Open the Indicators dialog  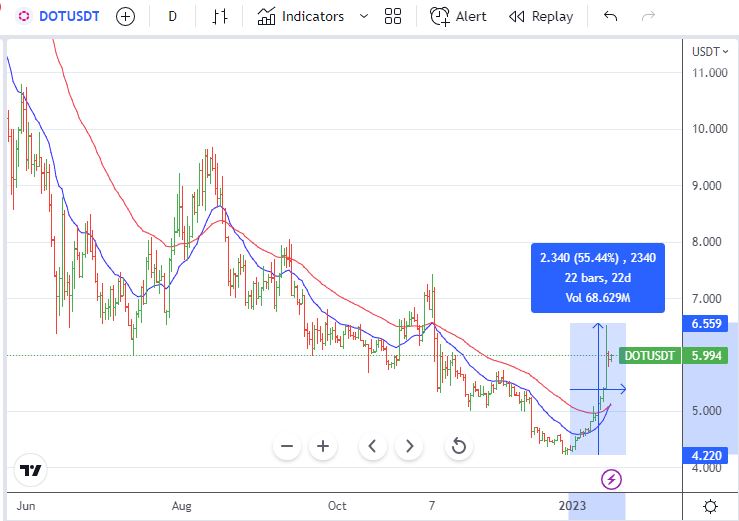(x=301, y=17)
